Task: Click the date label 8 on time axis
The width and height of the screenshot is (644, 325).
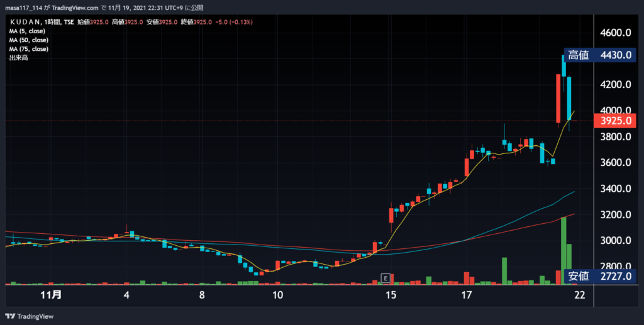Action: [202, 295]
